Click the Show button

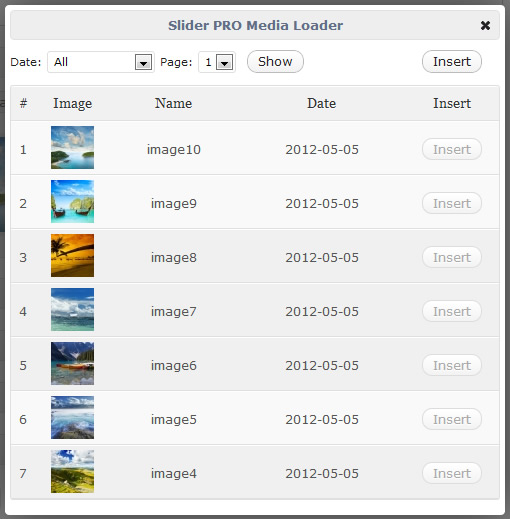(275, 61)
